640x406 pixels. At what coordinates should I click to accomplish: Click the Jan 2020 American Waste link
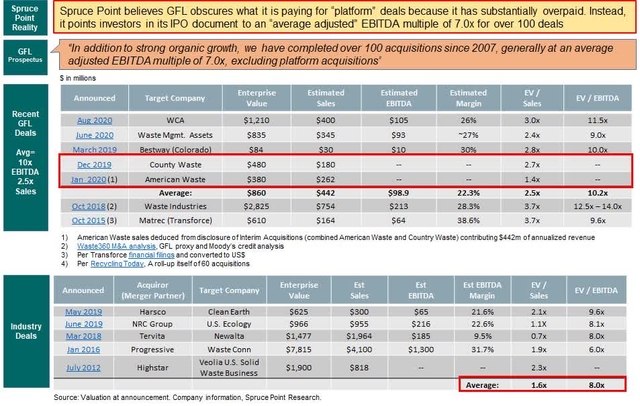(x=89, y=179)
